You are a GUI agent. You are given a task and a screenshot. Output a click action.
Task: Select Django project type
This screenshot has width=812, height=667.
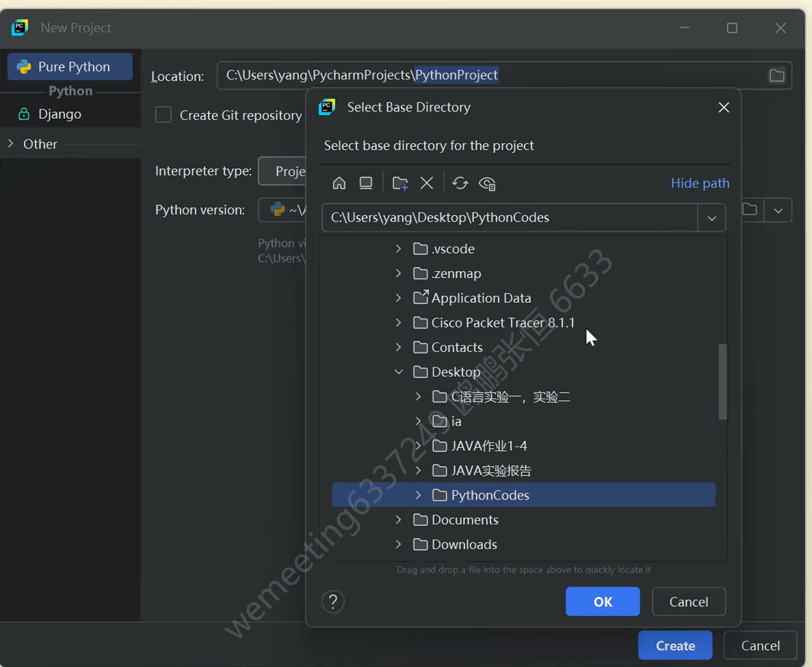60,114
